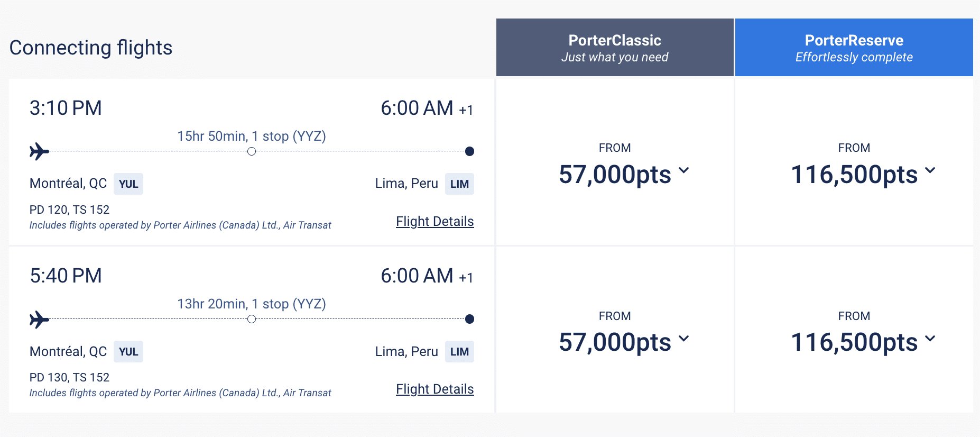Screen dimensions: 980x437
Task: Click LIM airport badge on first flight
Action: (459, 184)
